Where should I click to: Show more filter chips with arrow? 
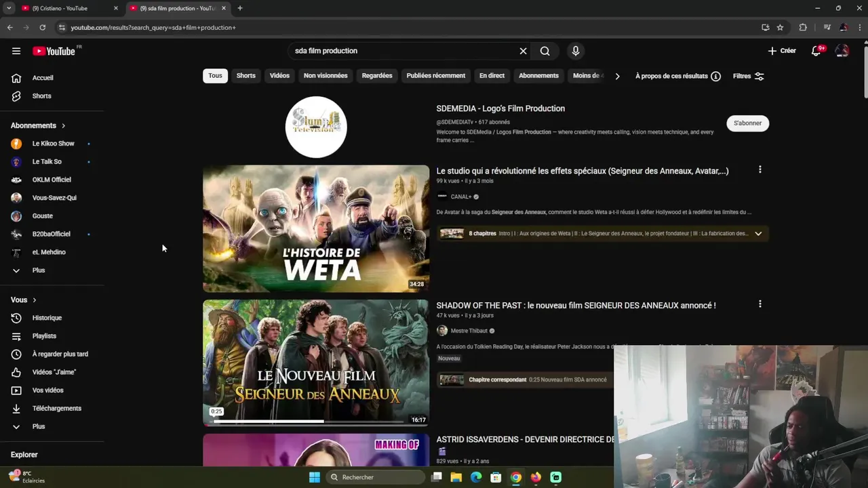click(617, 76)
